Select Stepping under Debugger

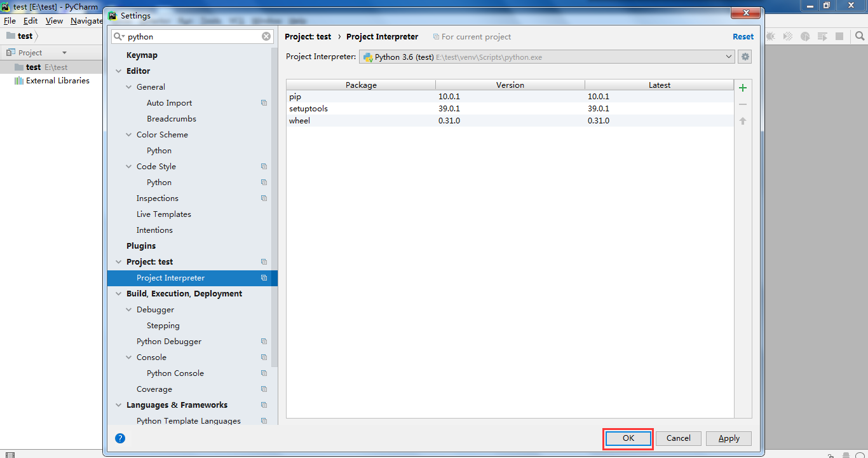pos(163,326)
